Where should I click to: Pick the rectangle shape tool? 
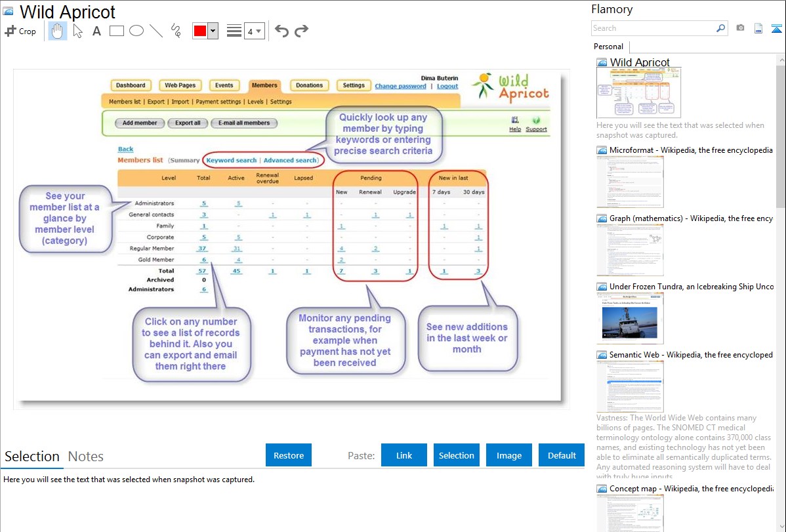click(116, 31)
